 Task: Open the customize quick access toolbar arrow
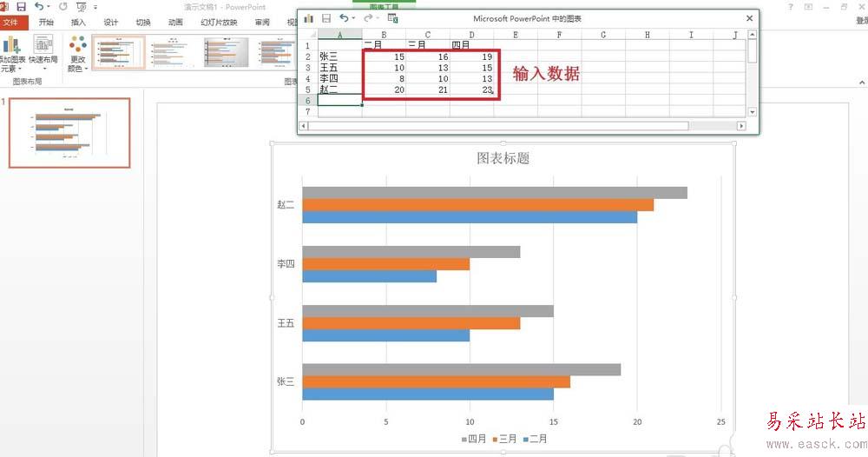coord(95,7)
